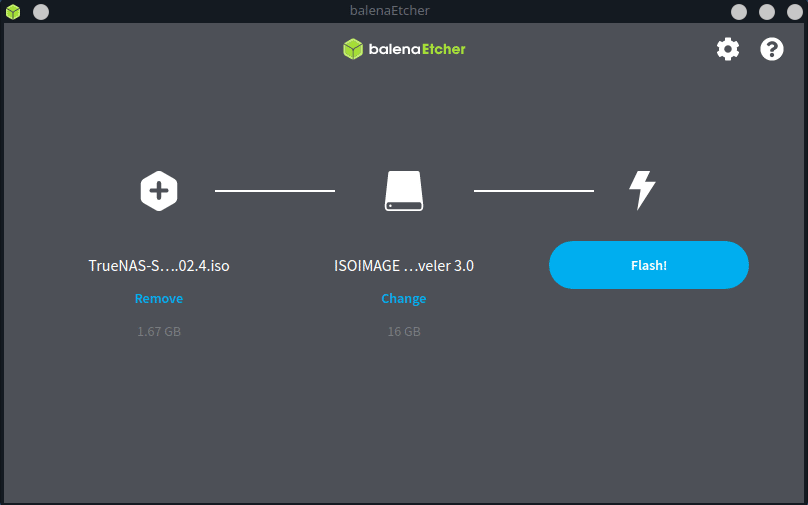Click the balenaEtcher window title text
This screenshot has width=808, height=505.
[390, 11]
